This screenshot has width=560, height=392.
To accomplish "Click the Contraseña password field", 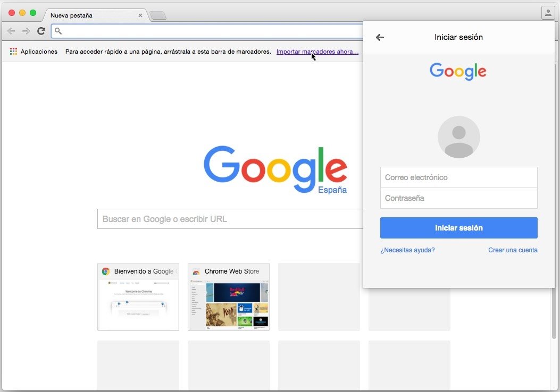I will 458,198.
